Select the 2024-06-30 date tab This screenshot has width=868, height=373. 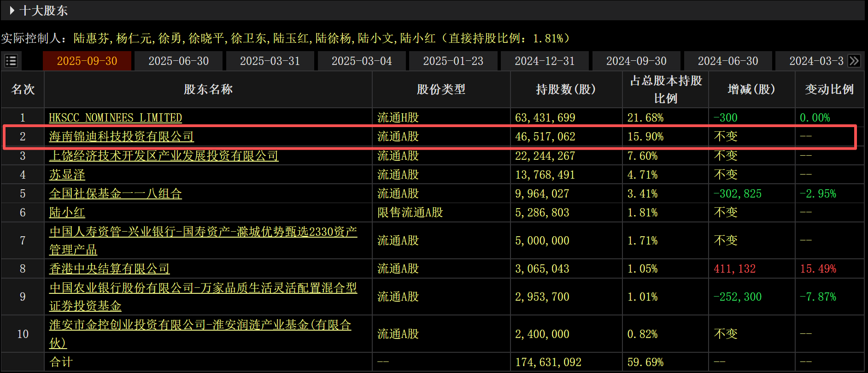click(x=728, y=61)
